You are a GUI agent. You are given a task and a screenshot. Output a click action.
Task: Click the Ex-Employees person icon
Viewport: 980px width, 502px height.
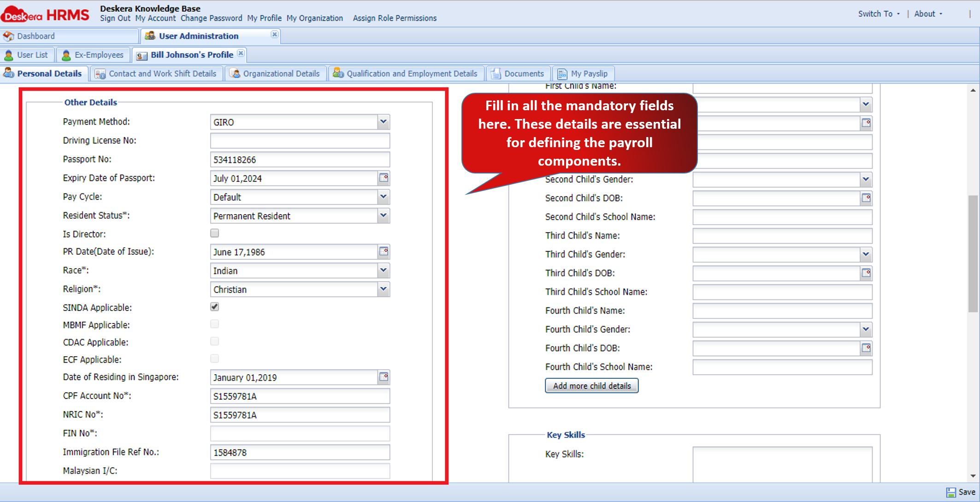tap(66, 55)
